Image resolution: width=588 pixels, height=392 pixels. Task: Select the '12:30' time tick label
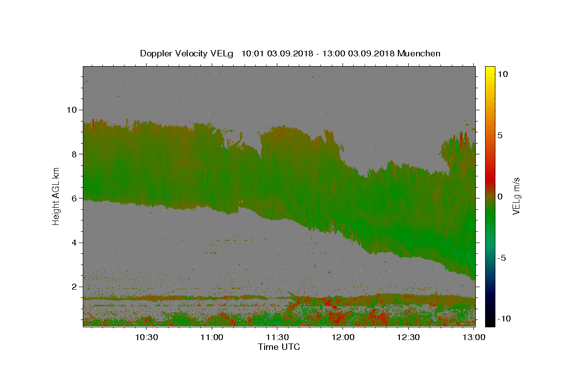click(x=408, y=338)
